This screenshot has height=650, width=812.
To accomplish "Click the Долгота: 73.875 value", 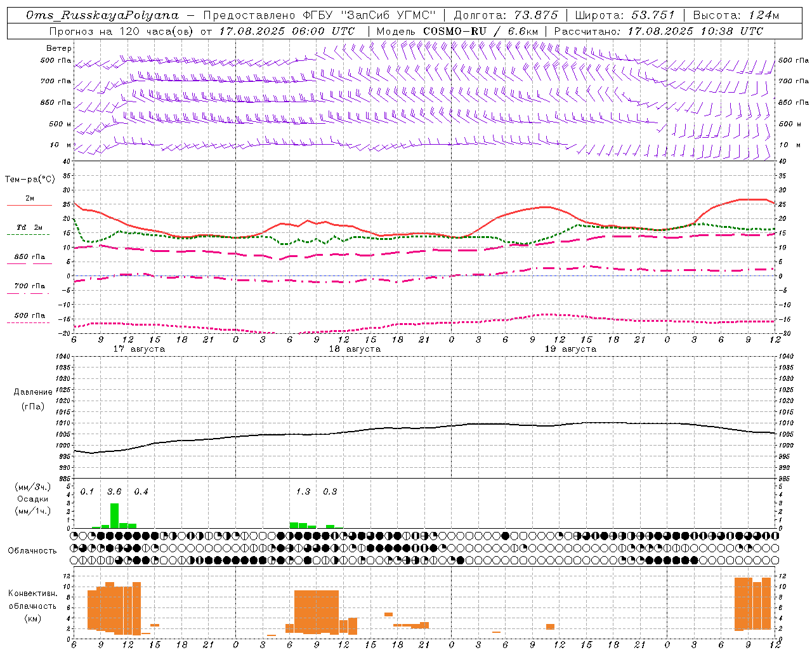I will [506, 15].
